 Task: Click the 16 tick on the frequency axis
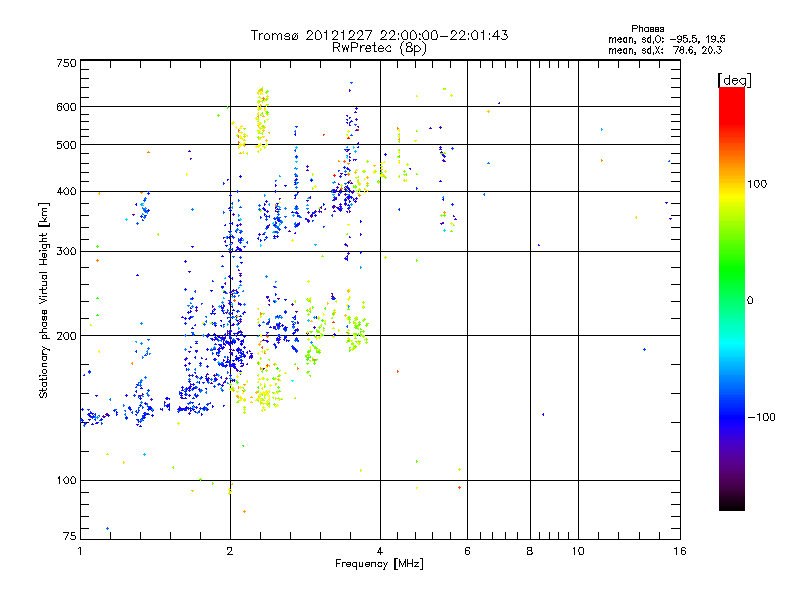point(678,551)
